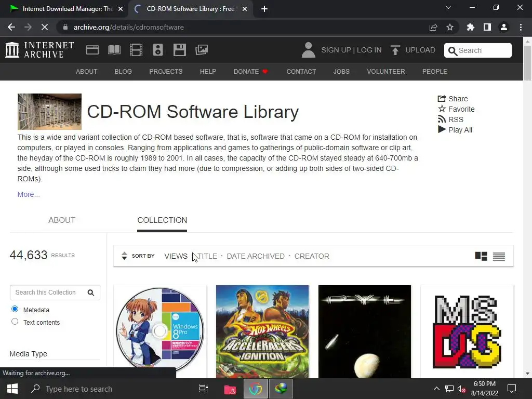The width and height of the screenshot is (532, 399).
Task: Open the audio speaker icon
Action: (x=158, y=50)
